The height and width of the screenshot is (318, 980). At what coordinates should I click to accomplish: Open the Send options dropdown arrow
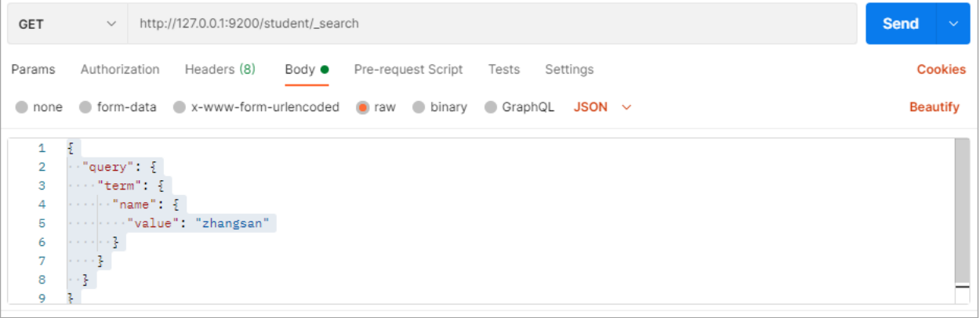[954, 23]
